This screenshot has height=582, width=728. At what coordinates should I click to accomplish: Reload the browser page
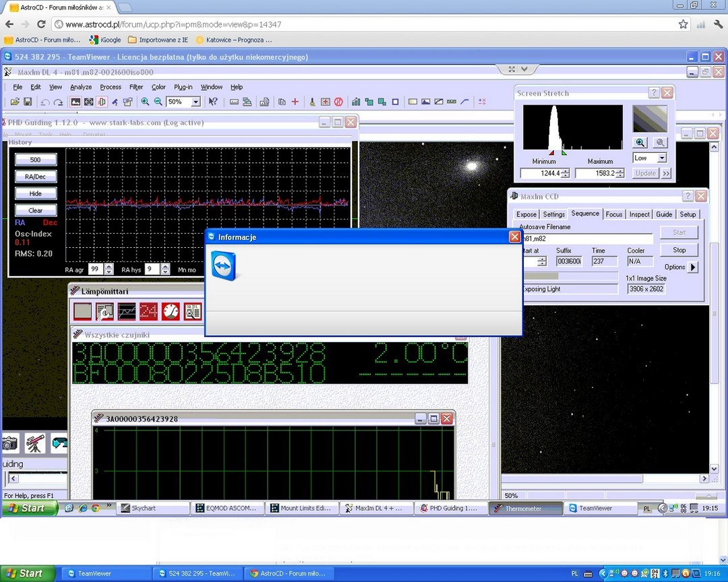point(41,24)
